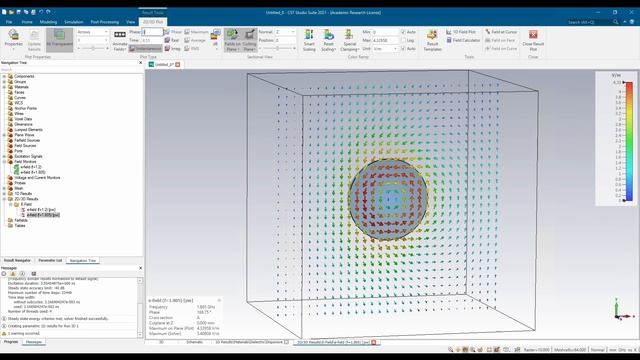Click the Phase input field
640x360 pixels.
[152, 32]
